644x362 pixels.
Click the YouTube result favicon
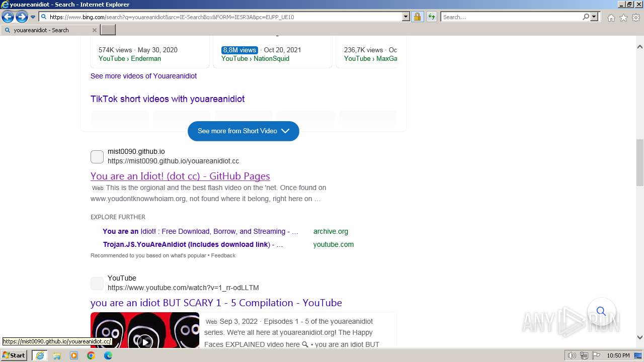(97, 283)
